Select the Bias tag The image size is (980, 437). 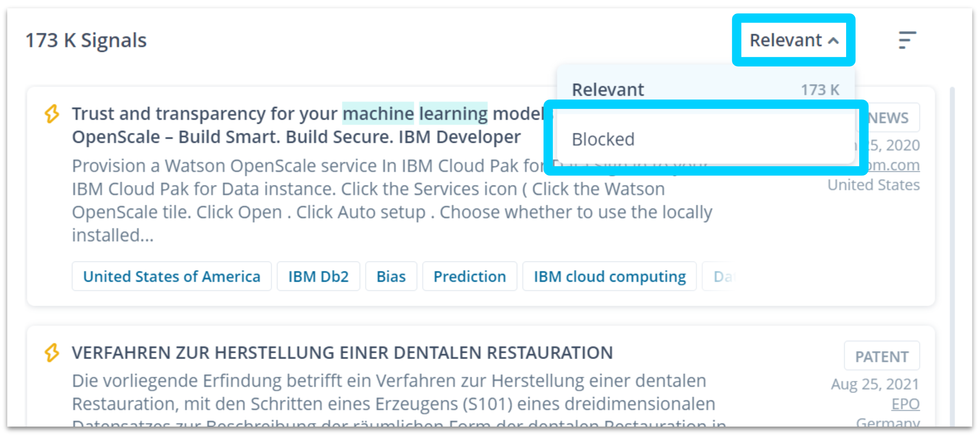391,276
